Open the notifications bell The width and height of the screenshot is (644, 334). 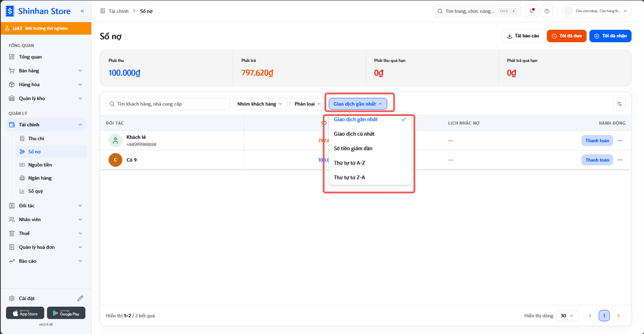531,11
